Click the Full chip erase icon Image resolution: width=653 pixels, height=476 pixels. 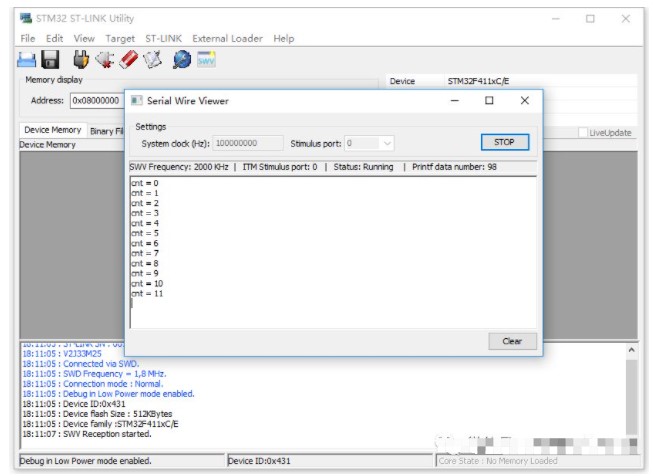[x=129, y=60]
